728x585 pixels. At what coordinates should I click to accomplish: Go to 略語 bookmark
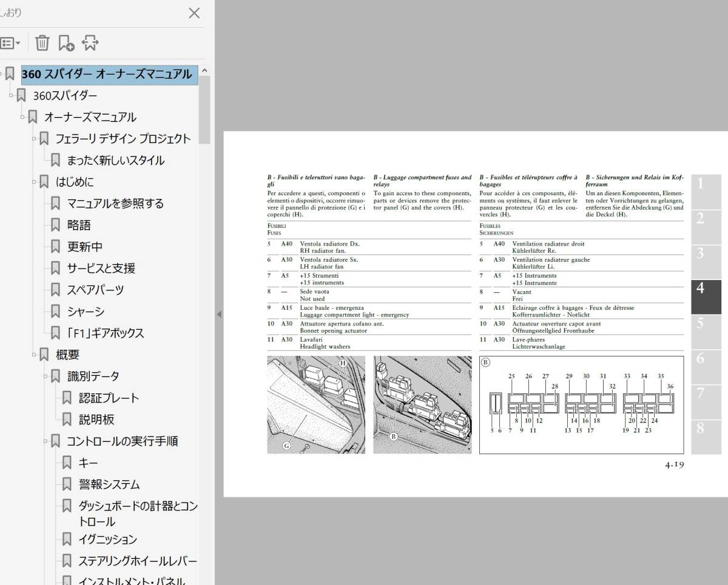coord(79,226)
